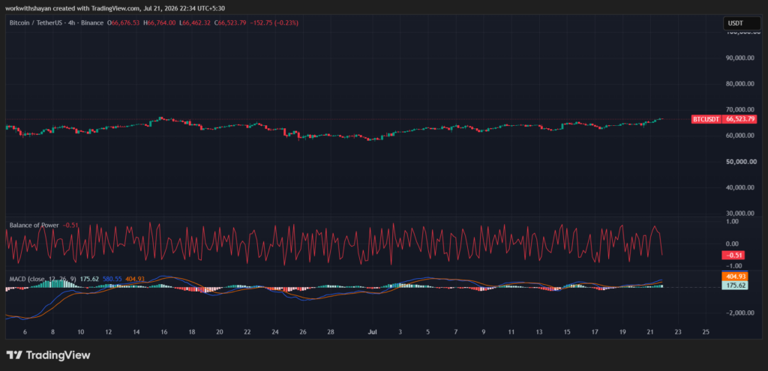
Task: Click the 70,000.00 price axis label
Action: pos(739,109)
